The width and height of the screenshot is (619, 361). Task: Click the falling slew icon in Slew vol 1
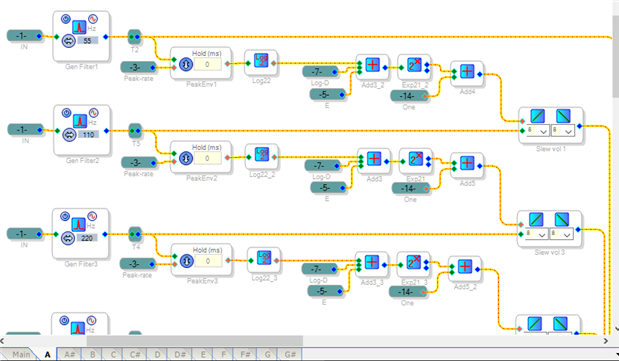(563, 116)
